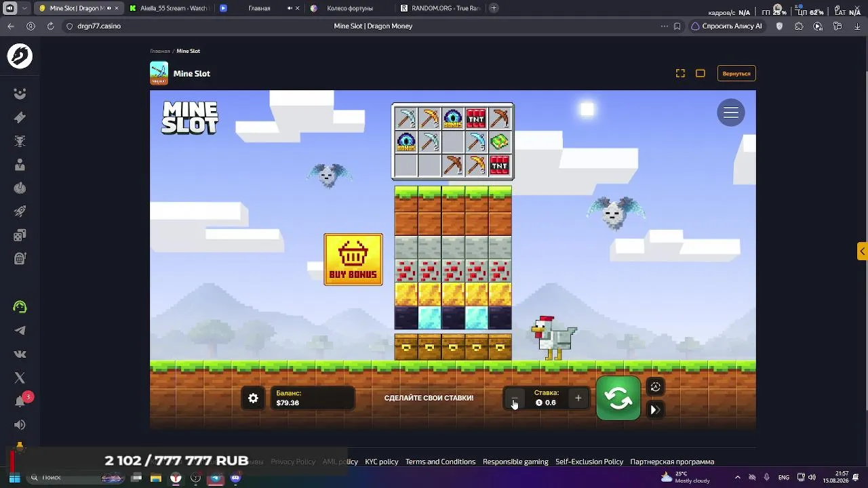Screen dimensions: 868x488
Task: Enable autoplay spin mode
Action: [655, 387]
